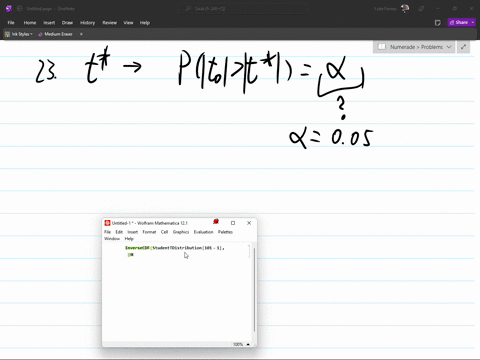Open the Ink Styles gallery
480x360 pixels.
[x=18, y=34]
